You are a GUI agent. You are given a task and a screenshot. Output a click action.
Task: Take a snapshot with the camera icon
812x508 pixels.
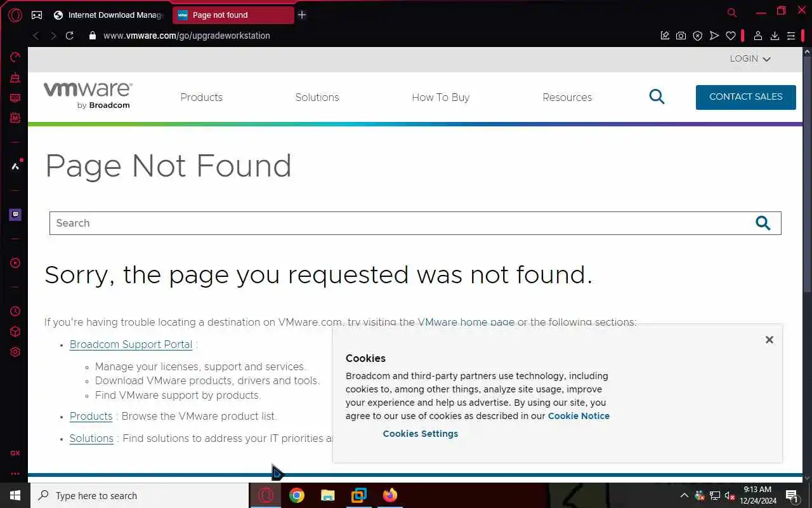point(681,36)
